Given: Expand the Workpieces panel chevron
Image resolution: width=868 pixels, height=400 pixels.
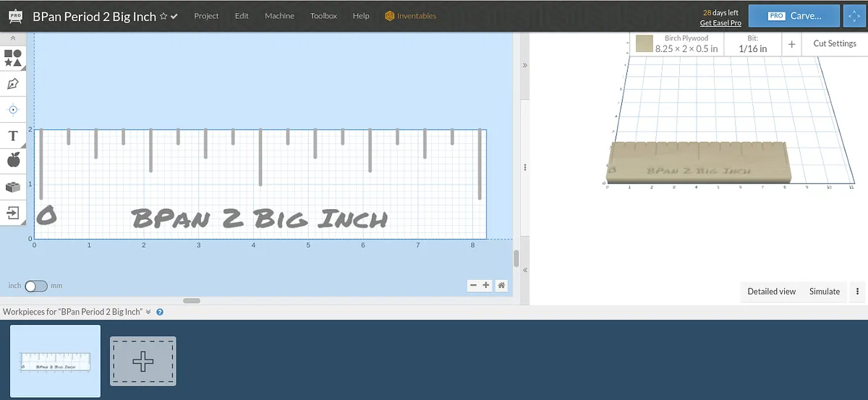Looking at the screenshot, I should tap(148, 312).
